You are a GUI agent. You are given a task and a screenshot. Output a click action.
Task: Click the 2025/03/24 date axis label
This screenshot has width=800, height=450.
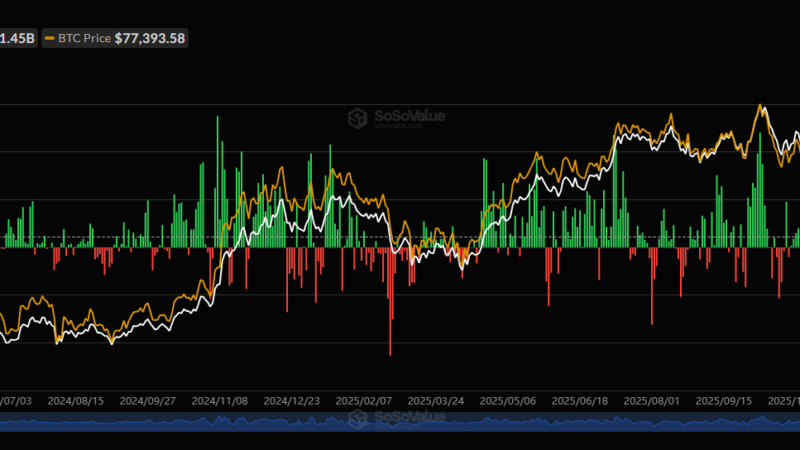click(436, 401)
